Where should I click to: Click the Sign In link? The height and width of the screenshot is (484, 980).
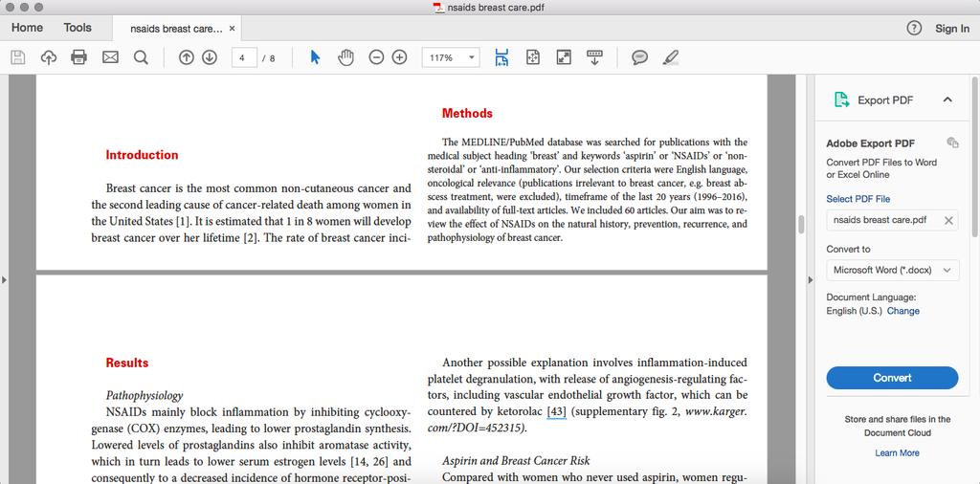click(952, 28)
